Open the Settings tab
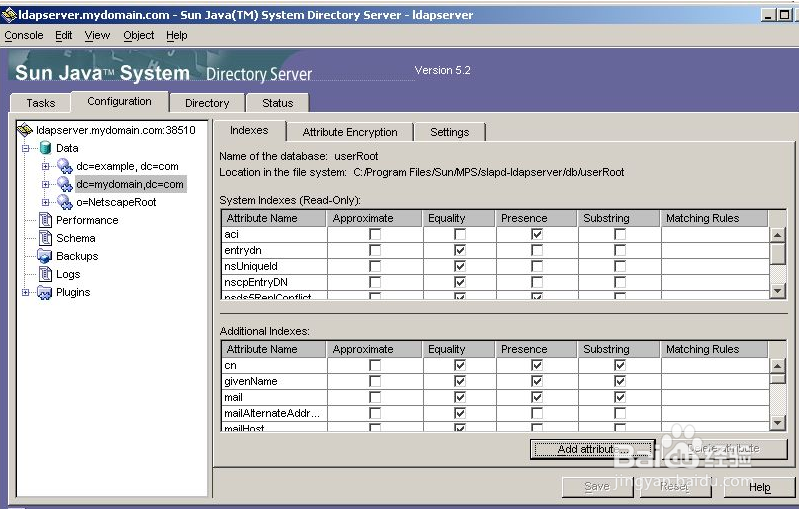799x509 pixels. pos(449,132)
